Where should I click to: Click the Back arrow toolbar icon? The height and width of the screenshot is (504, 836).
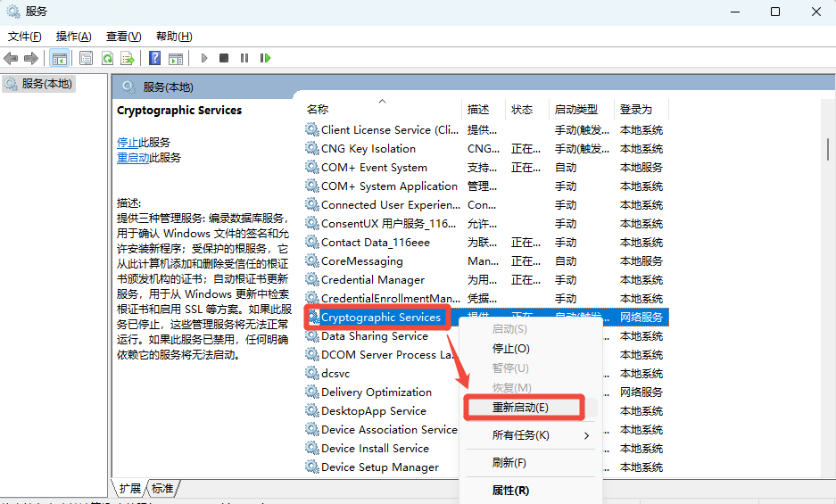pos(11,58)
